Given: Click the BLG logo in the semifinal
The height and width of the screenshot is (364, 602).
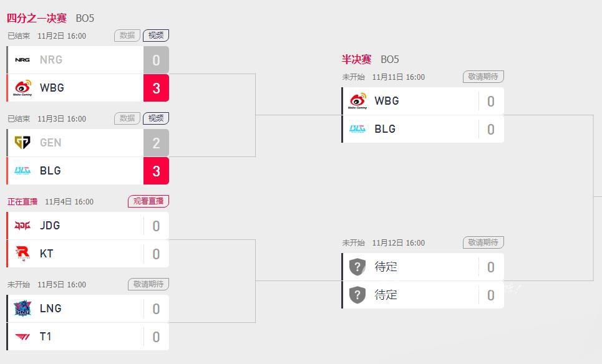Looking at the screenshot, I should pyautogui.click(x=357, y=129).
